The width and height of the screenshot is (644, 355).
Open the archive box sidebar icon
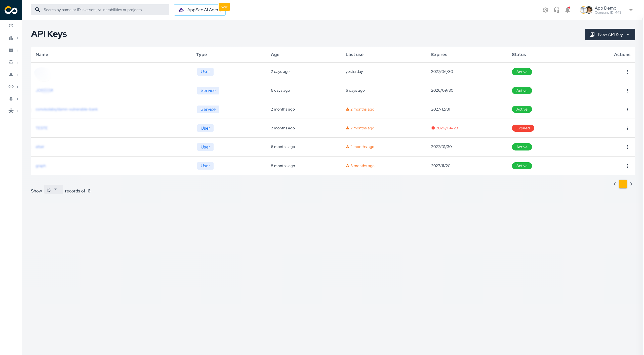11,50
